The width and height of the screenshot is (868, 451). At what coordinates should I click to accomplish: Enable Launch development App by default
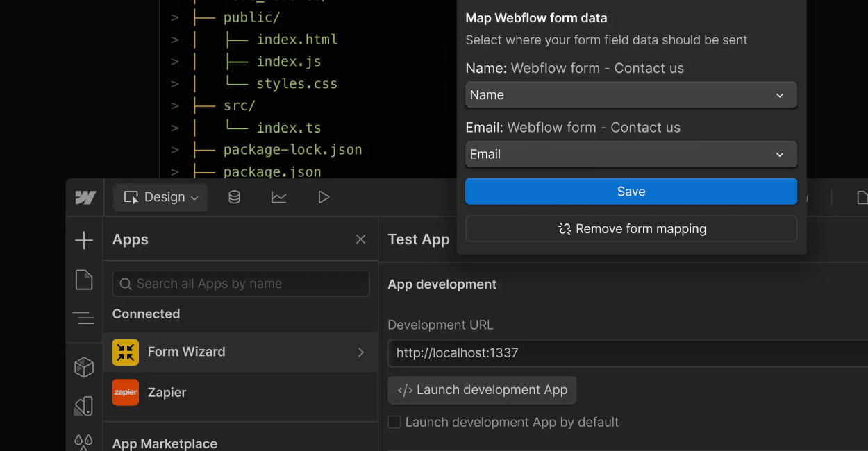click(x=394, y=423)
